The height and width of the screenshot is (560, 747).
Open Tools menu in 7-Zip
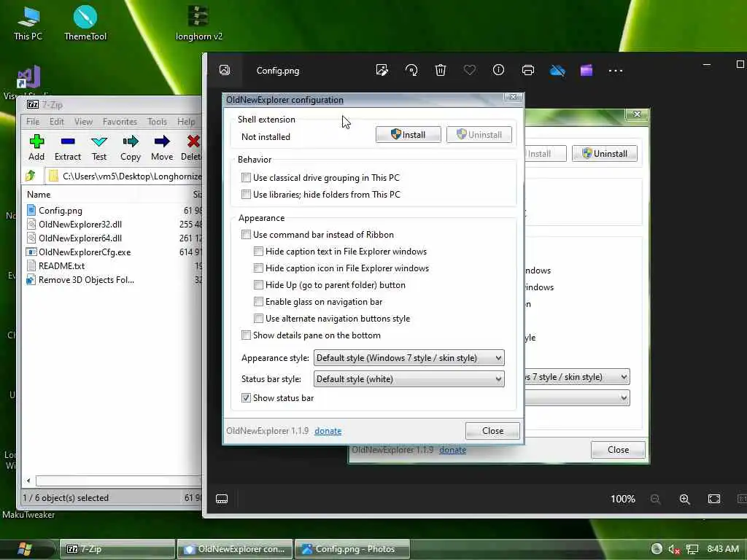coord(158,122)
